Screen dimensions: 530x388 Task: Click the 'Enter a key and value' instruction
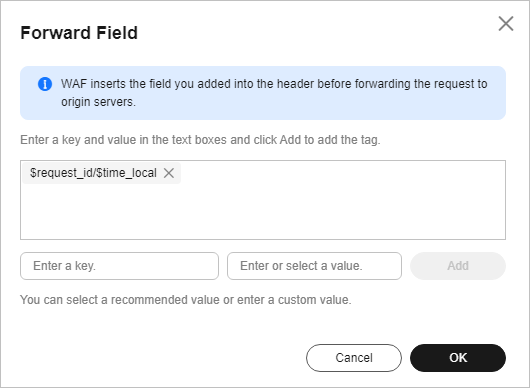pos(200,140)
